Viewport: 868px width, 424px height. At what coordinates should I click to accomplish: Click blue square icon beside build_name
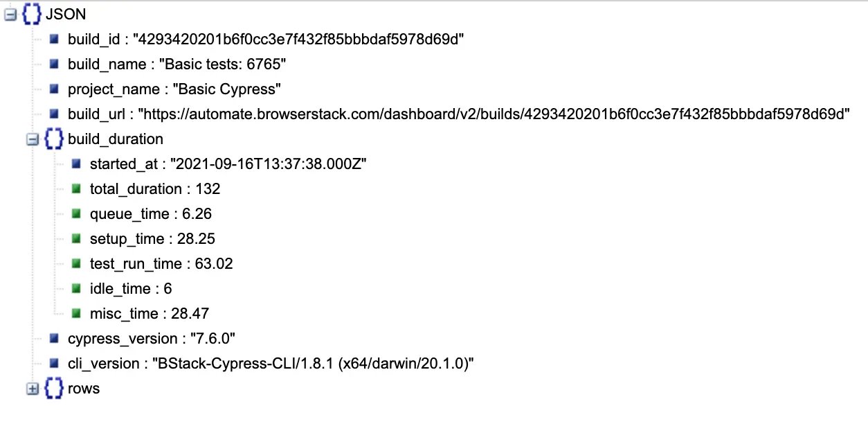pyautogui.click(x=54, y=64)
